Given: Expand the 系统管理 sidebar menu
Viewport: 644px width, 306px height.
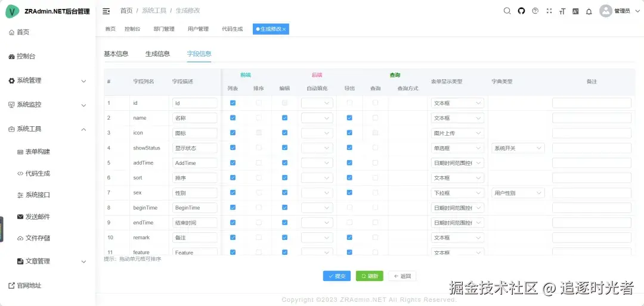Looking at the screenshot, I should (x=48, y=81).
